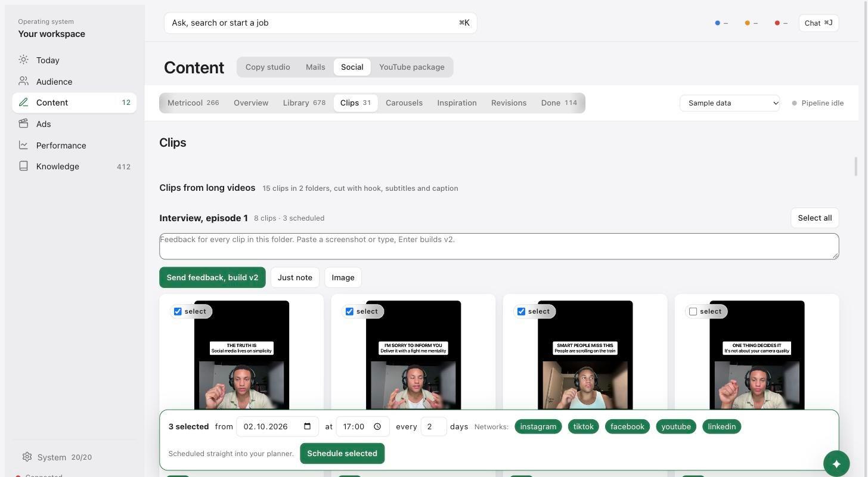Click the Content pencil icon
The height and width of the screenshot is (477, 868).
point(23,103)
